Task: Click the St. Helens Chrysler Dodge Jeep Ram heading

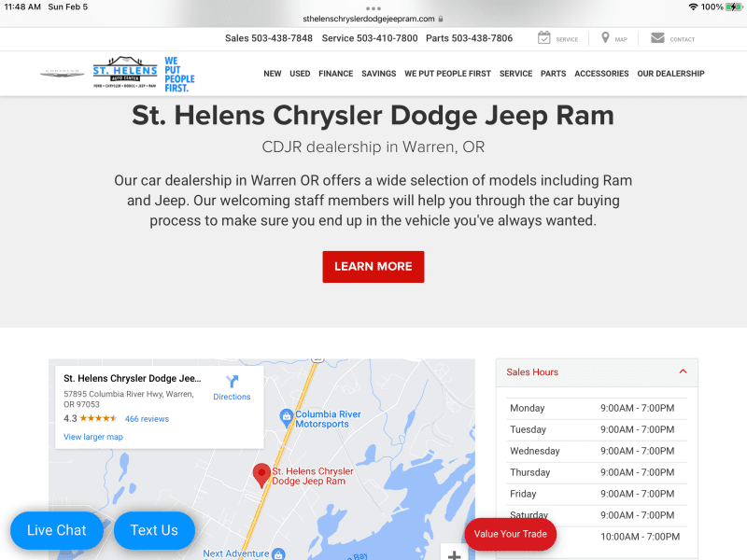Action: (373, 116)
